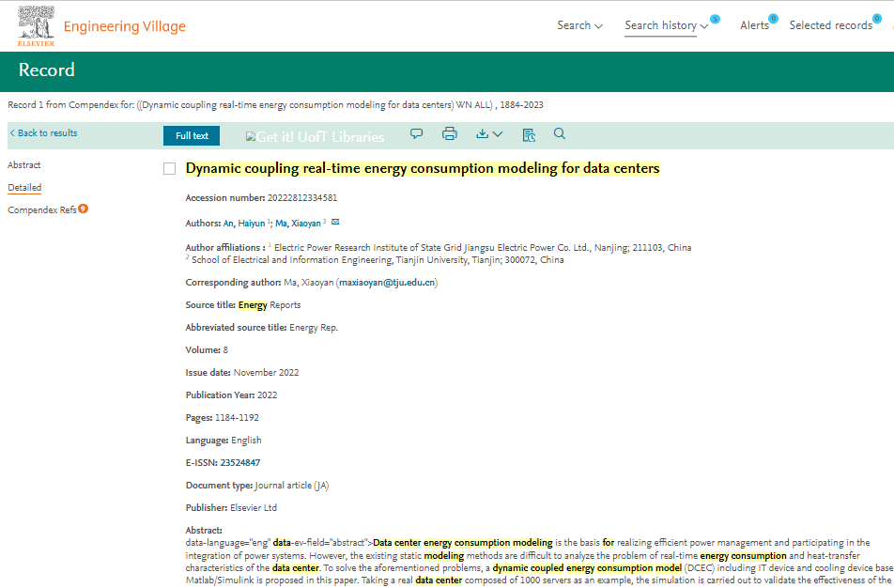Click the record title text

coord(423,168)
